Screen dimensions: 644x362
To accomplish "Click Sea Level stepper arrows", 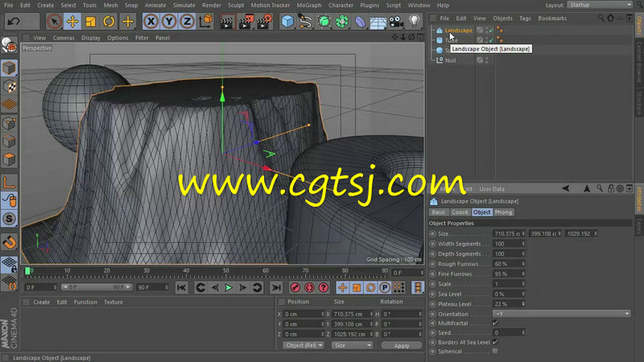I will pos(523,294).
